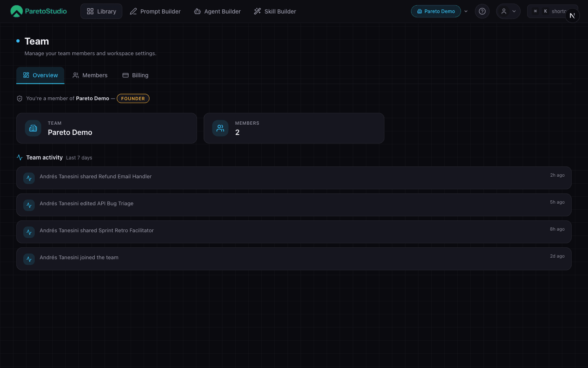Screen dimensions: 588x368
Task: Select 'shared Sprint Retro Facilitator' activity row
Action: tap(294, 232)
